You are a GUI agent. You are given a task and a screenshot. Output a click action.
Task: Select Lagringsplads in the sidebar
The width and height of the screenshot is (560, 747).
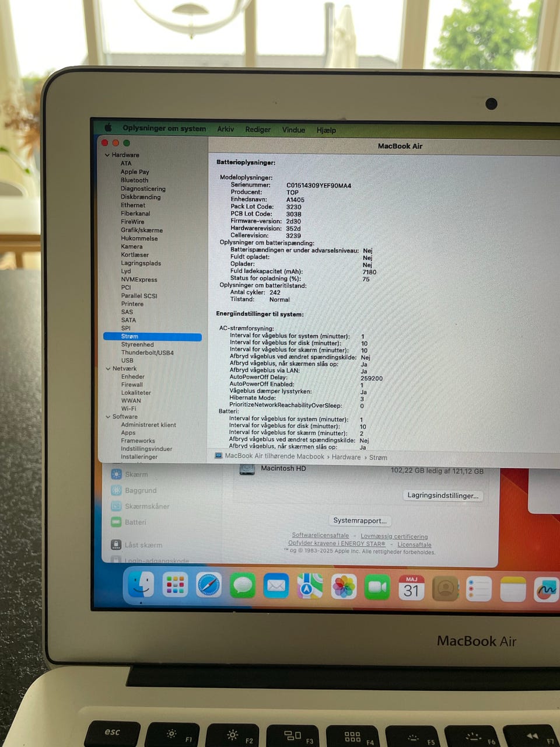pyautogui.click(x=141, y=263)
